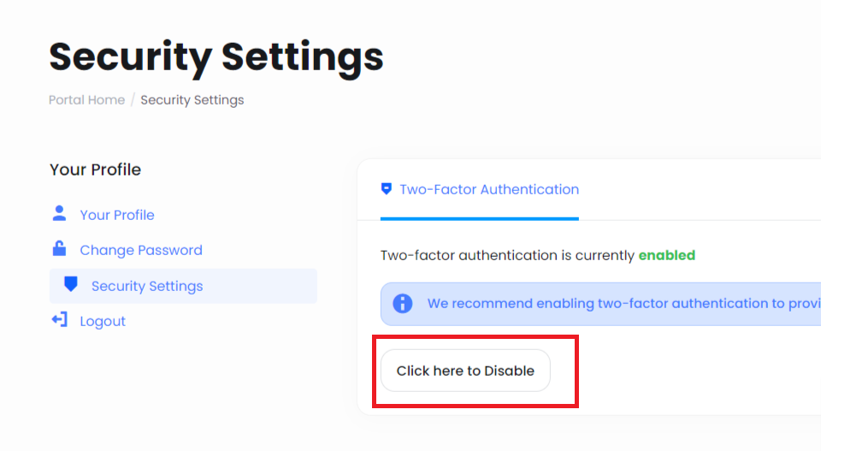Log out using the Logout link

[x=103, y=321]
